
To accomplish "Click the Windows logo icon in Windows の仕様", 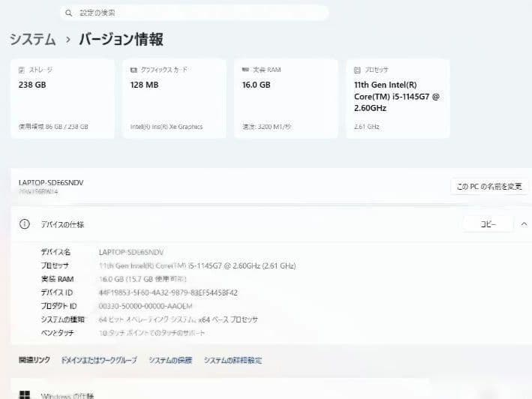I will pyautogui.click(x=25, y=395).
